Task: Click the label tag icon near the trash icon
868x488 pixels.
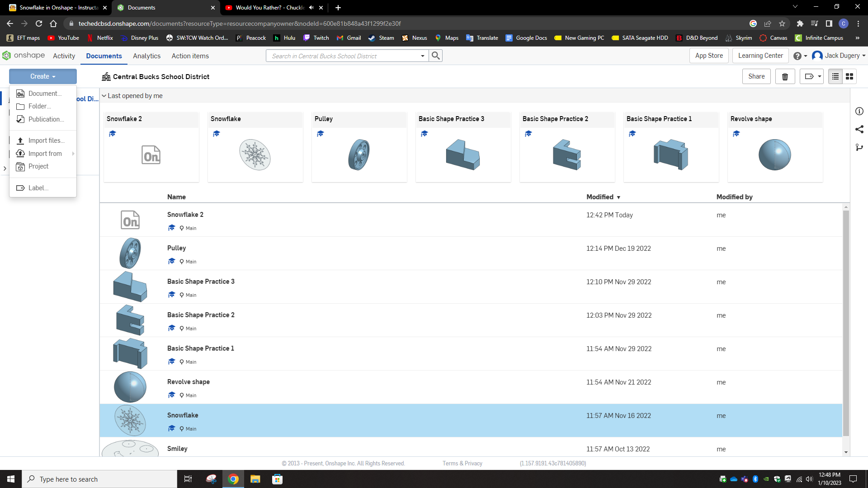Action: pos(810,76)
